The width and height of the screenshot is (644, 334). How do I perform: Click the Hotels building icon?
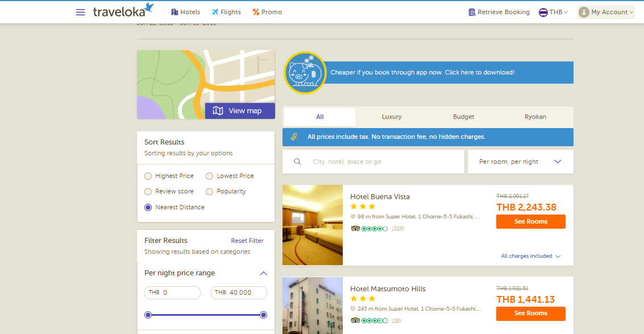pyautogui.click(x=174, y=13)
